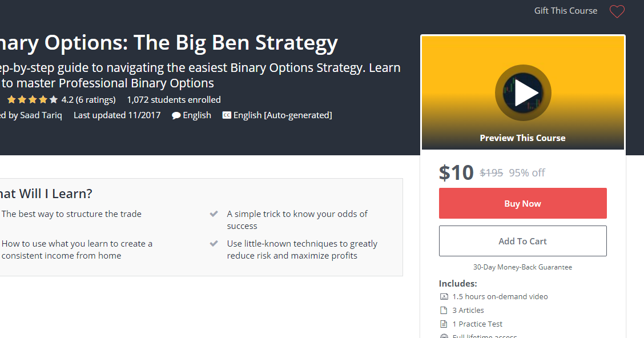Screen dimensions: 644x338
Task: Open instructor Saad Tariq's profile
Action: click(x=41, y=115)
